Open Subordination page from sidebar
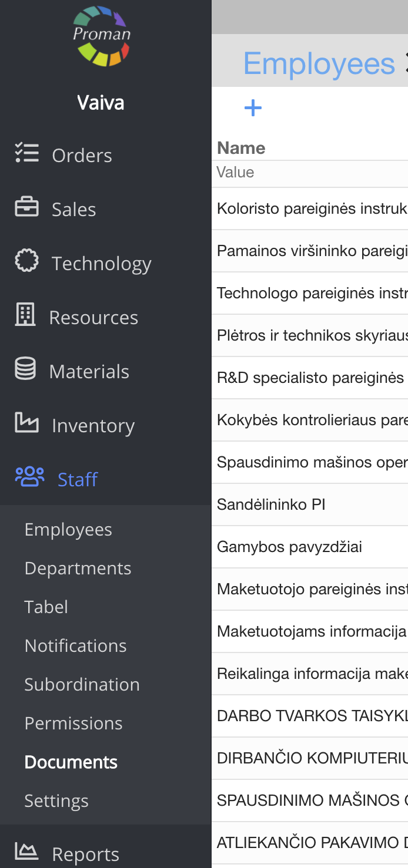 [x=82, y=685]
